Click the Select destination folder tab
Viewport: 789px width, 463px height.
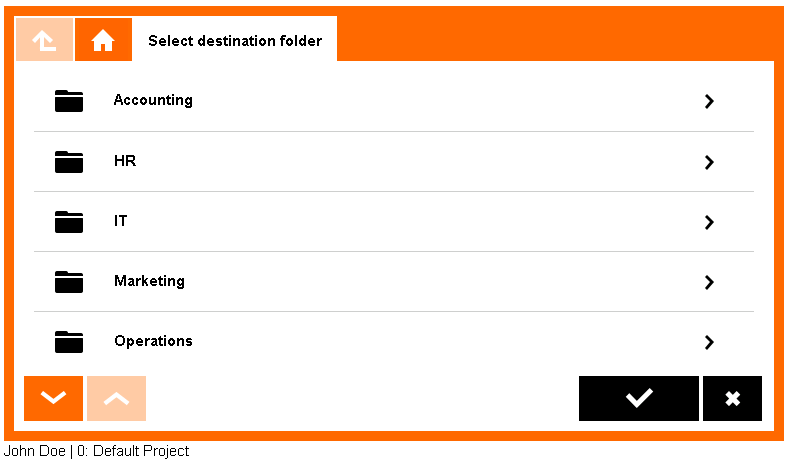click(x=235, y=41)
